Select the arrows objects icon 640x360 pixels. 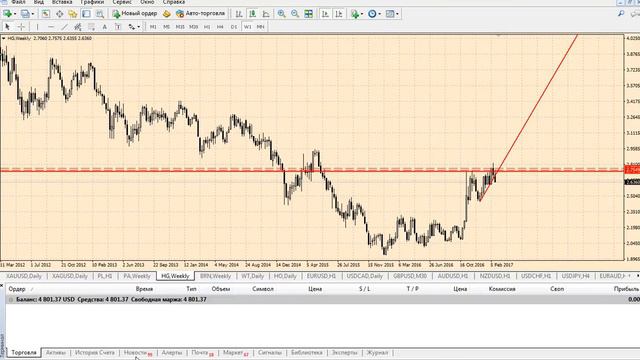131,27
